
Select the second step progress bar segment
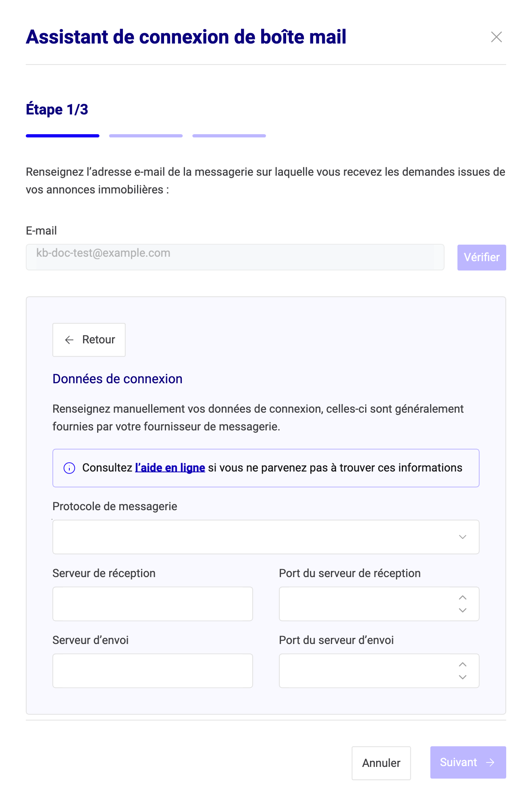point(146,136)
